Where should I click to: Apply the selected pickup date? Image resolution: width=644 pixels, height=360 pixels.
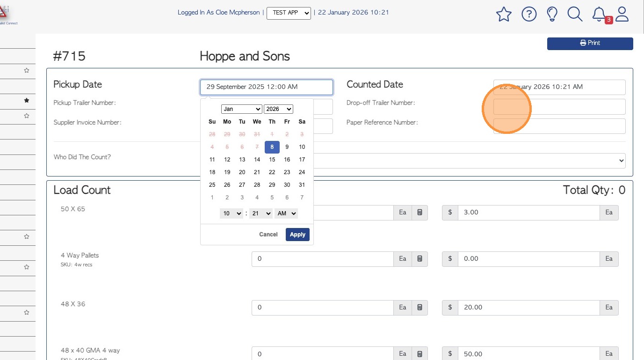coord(297,235)
